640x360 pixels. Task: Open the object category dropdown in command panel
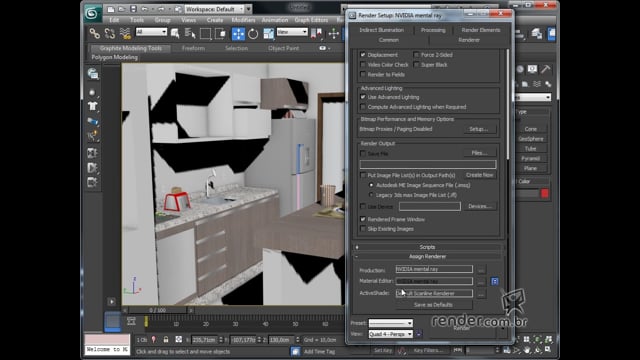(x=532, y=97)
